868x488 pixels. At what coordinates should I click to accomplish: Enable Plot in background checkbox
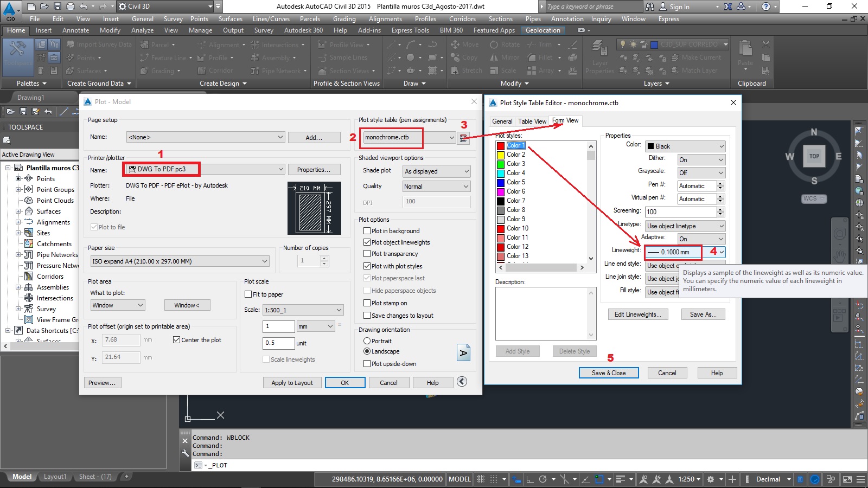tap(367, 231)
